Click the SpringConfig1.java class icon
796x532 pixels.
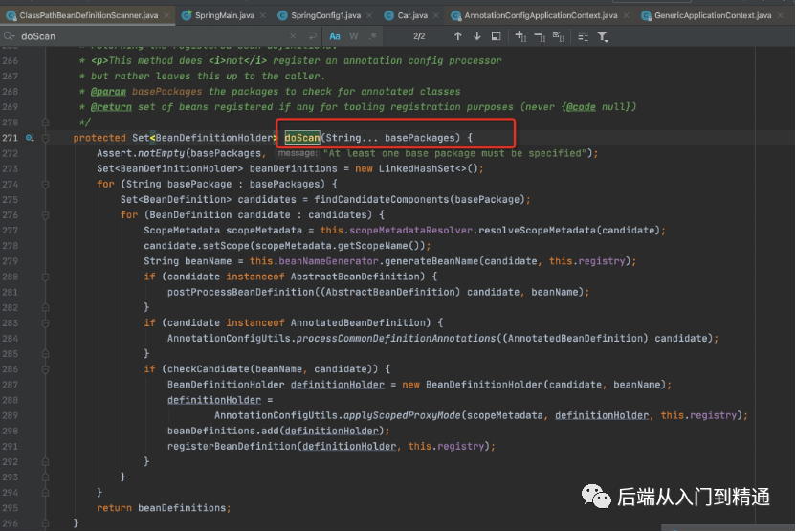(283, 15)
